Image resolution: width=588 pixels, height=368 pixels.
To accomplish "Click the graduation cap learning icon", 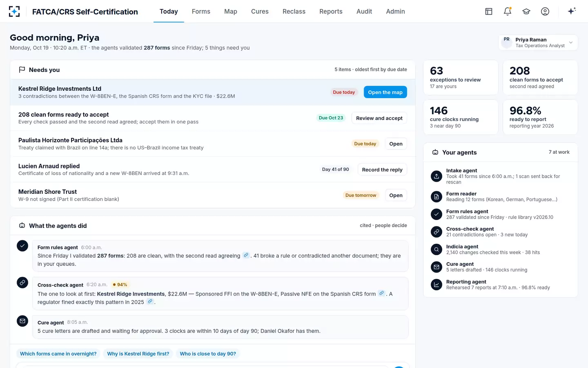I will 526,11.
